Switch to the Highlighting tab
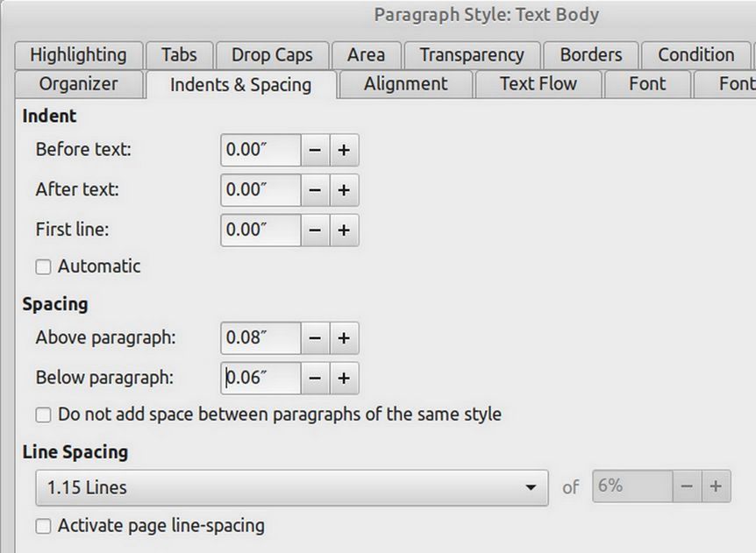The image size is (756, 553). pos(77,54)
